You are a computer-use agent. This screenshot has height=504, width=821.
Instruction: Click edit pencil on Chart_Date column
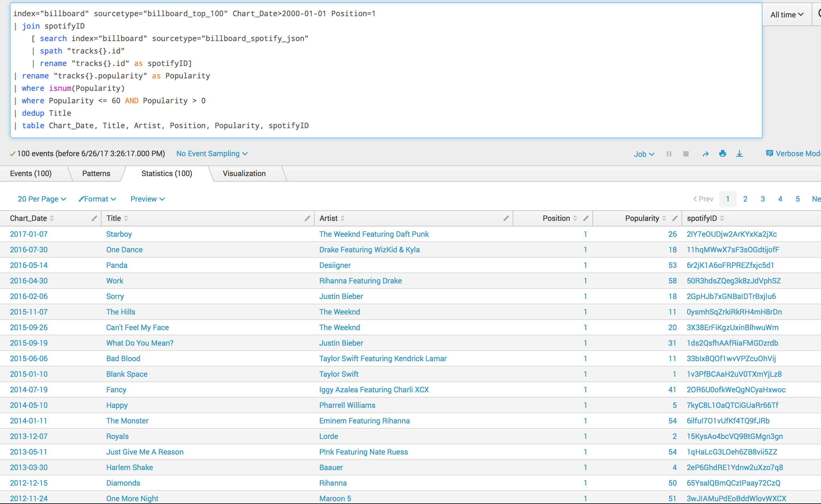coord(94,218)
